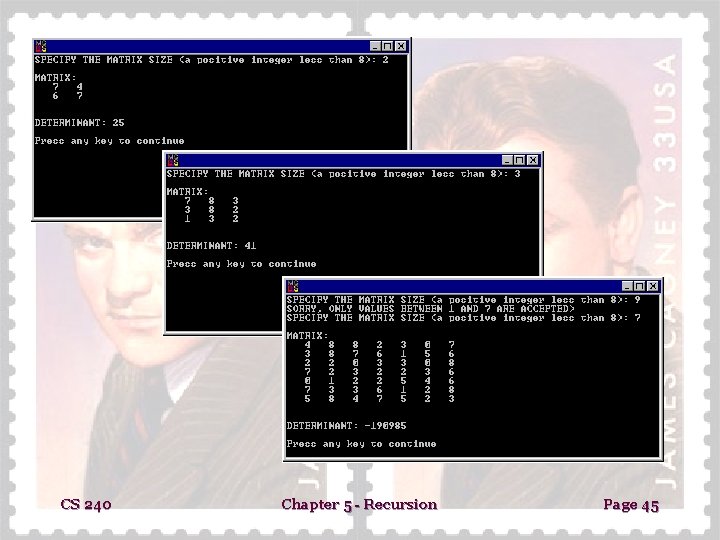This screenshot has height=540, width=720.
Task: Maximize the middle console window with matrix size 3
Action: click(520, 160)
